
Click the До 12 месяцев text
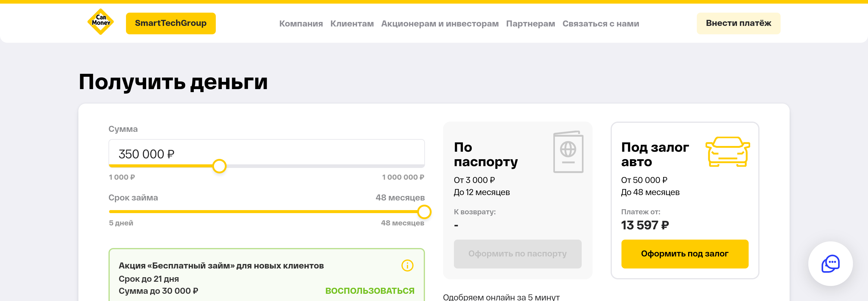[482, 192]
